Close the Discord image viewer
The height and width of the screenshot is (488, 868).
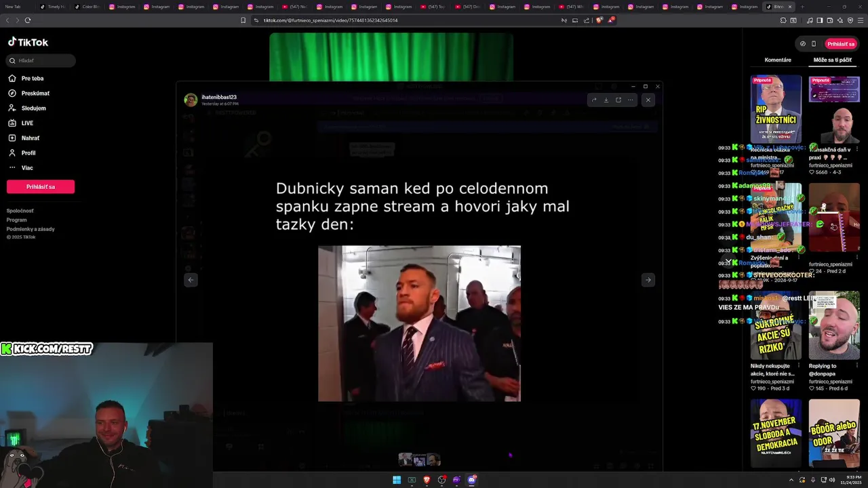[648, 100]
